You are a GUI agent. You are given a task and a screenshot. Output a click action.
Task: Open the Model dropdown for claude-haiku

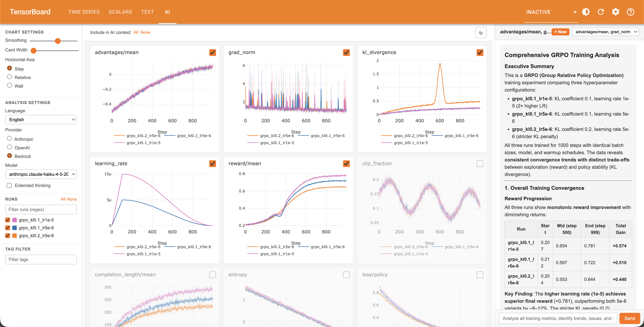[41, 174]
